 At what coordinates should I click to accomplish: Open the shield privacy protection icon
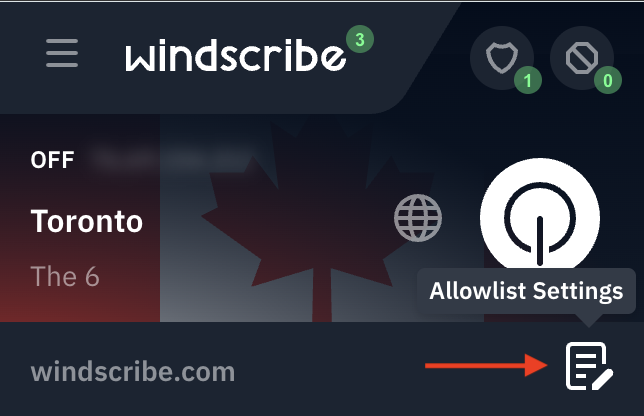[x=502, y=58]
